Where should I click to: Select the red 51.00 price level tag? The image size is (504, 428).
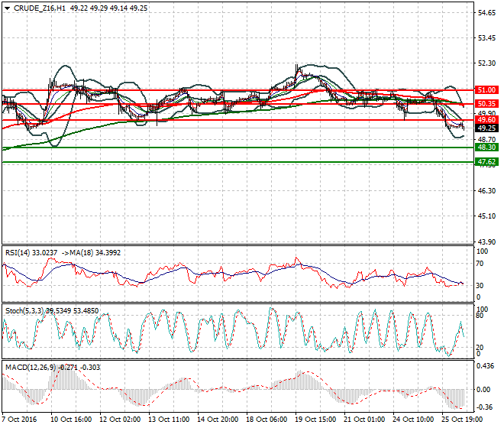486,89
